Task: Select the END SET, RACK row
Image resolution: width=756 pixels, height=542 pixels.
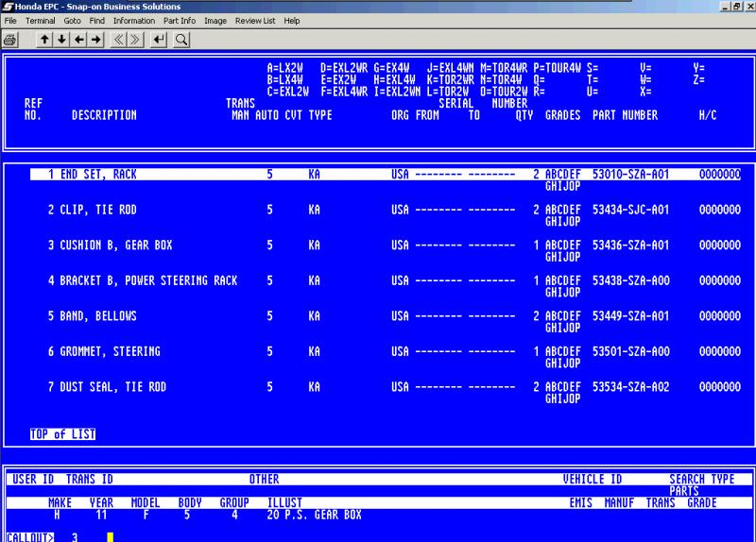Action: pos(386,175)
